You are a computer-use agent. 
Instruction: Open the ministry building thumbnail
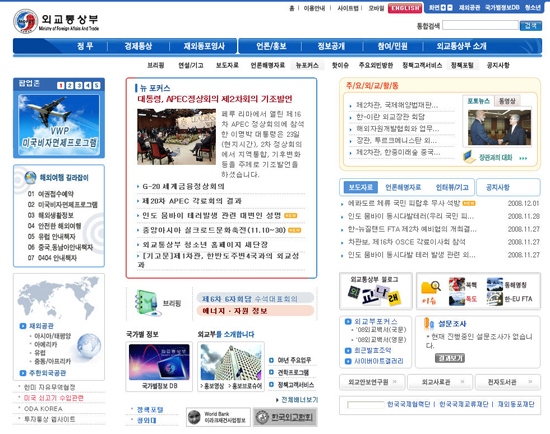coord(231,362)
